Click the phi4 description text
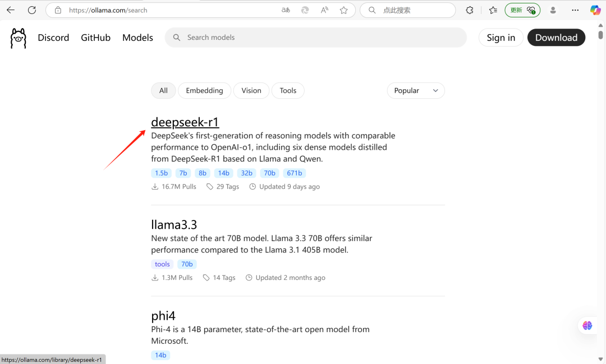The height and width of the screenshot is (364, 606). 260,335
